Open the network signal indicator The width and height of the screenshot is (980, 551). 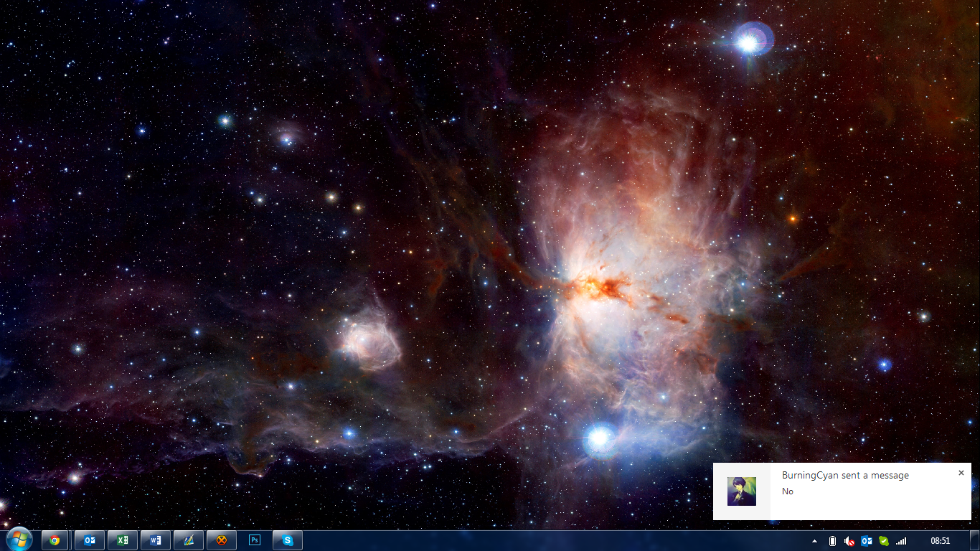[901, 541]
